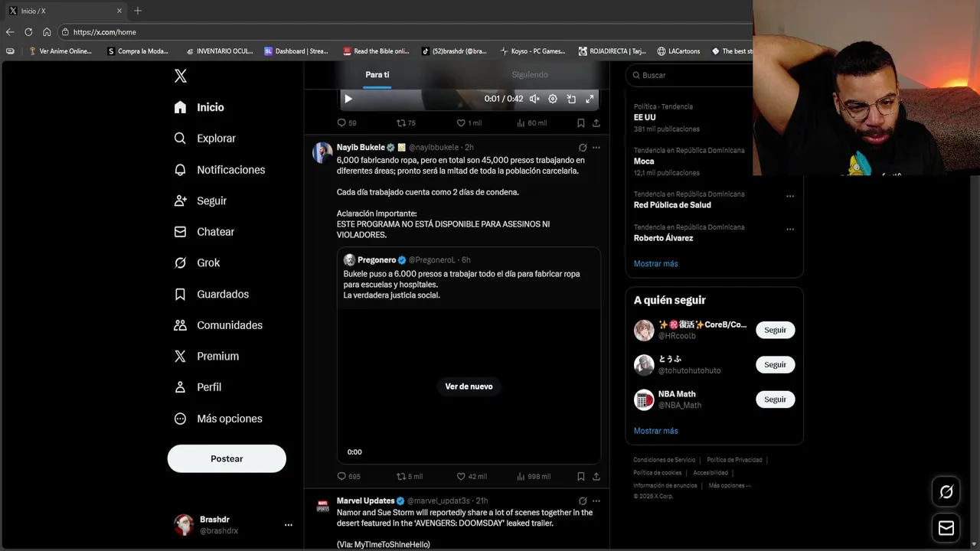This screenshot has height=551, width=980.
Task: Reply to the post with 59 comments
Action: click(347, 122)
